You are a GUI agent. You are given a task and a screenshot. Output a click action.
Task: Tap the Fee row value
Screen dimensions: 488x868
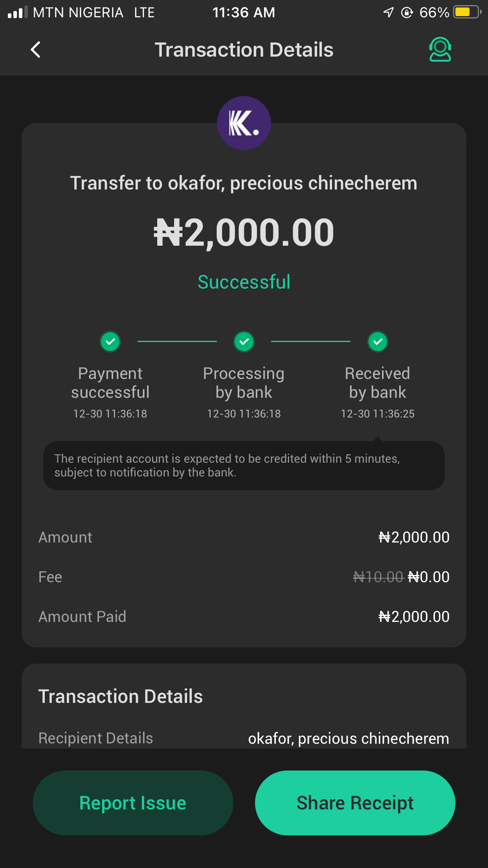[x=401, y=577]
